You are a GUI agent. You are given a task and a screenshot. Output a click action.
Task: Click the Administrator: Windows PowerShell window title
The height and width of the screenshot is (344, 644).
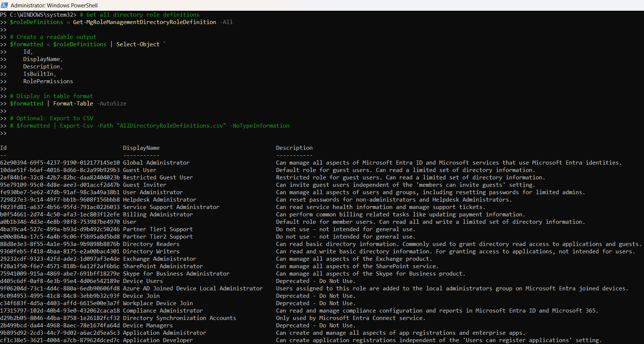(54, 5)
